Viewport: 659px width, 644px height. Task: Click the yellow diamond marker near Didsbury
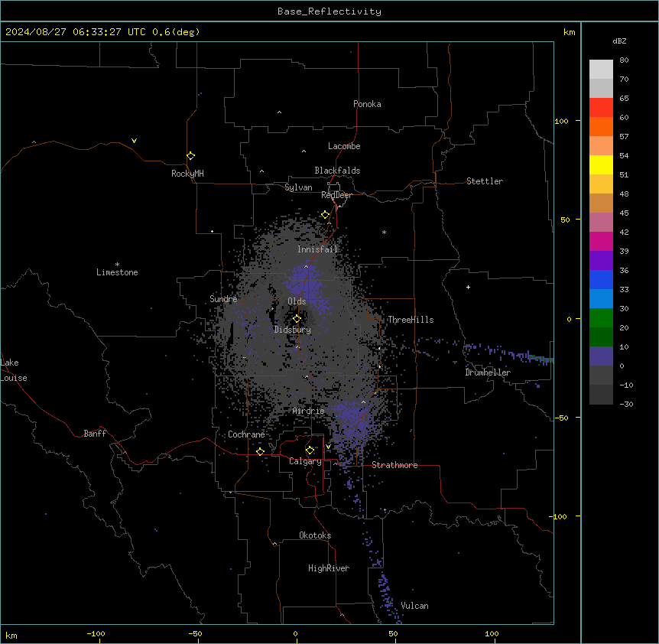pyautogui.click(x=297, y=318)
